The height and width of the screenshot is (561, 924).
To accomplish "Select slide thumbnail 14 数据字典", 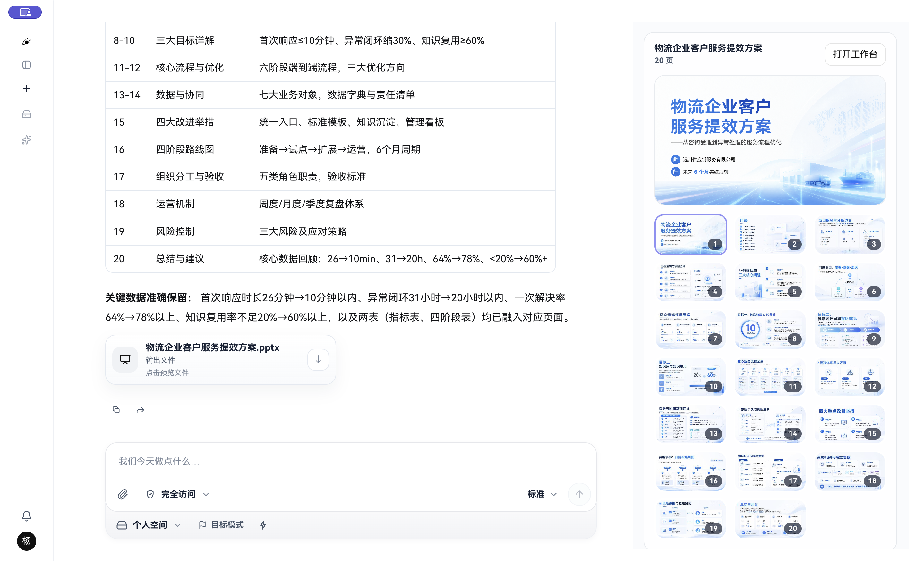I will 770,424.
